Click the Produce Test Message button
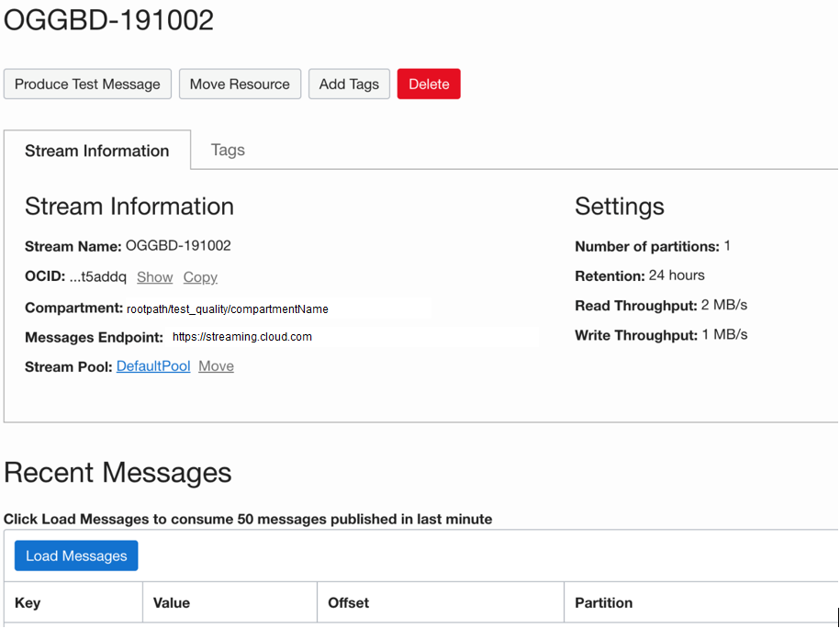 pyautogui.click(x=87, y=84)
